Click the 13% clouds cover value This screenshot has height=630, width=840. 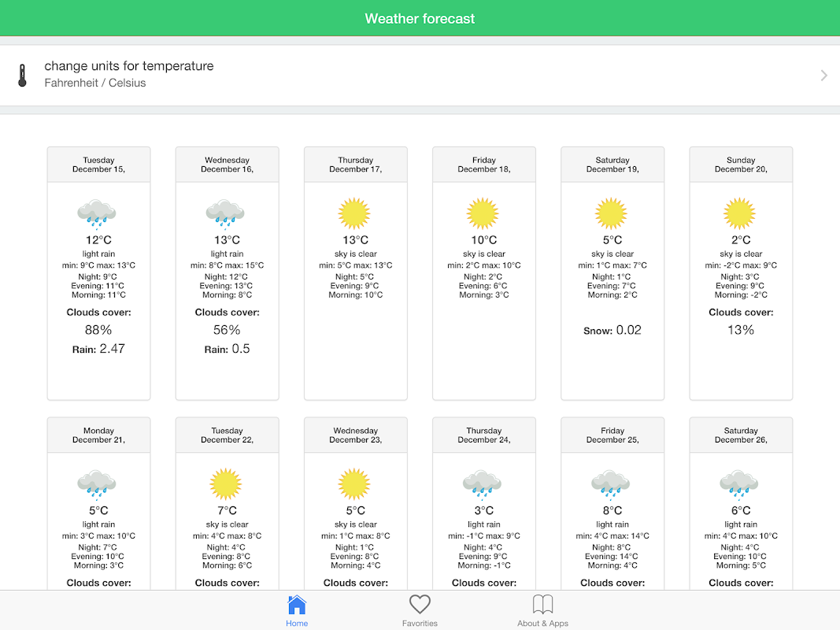point(741,330)
